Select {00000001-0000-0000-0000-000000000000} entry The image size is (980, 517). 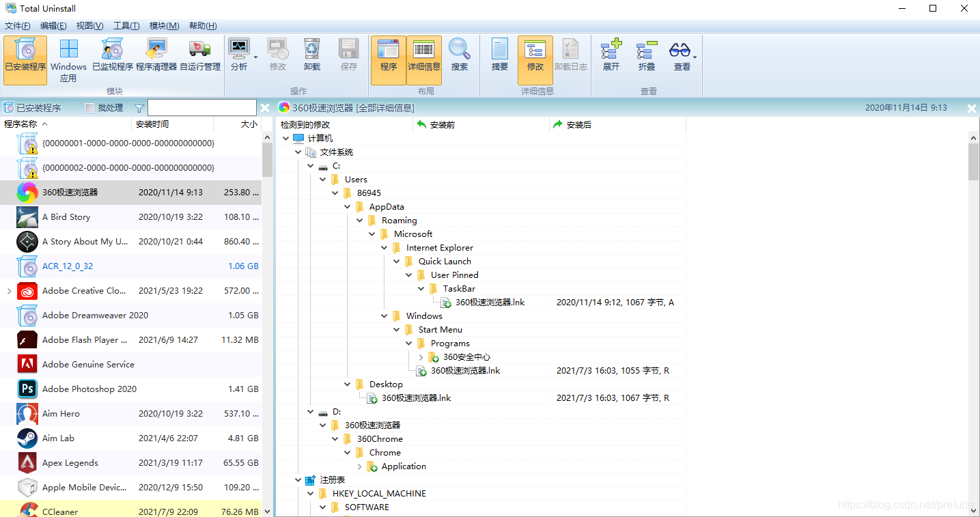click(130, 143)
